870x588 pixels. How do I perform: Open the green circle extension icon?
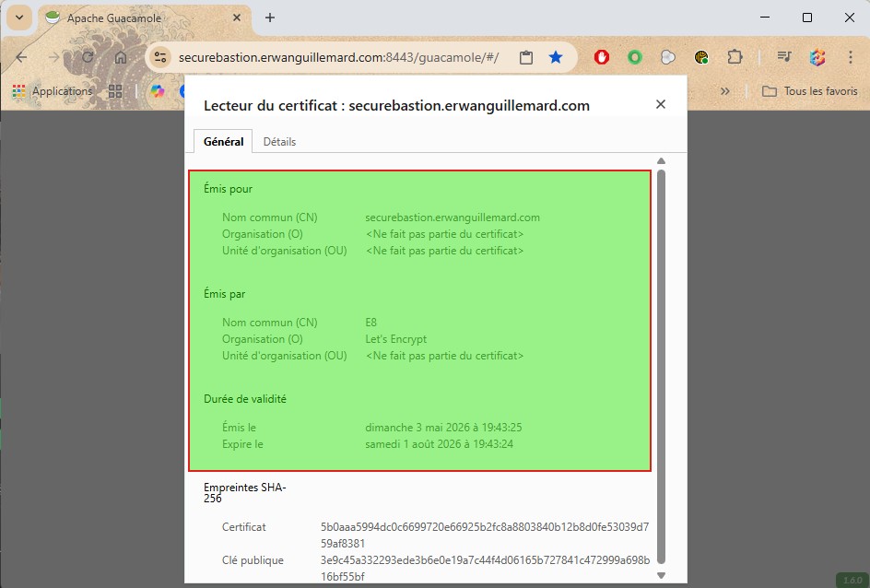pos(635,57)
